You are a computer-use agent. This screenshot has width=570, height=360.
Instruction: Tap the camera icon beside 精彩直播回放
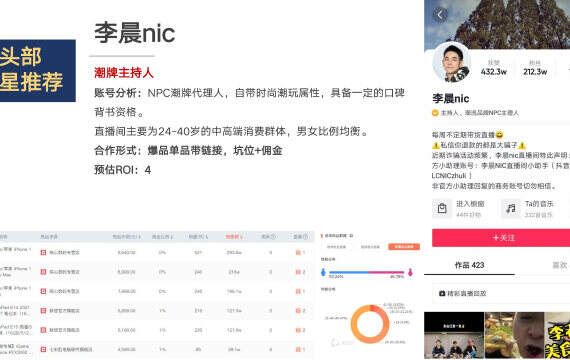click(x=442, y=293)
